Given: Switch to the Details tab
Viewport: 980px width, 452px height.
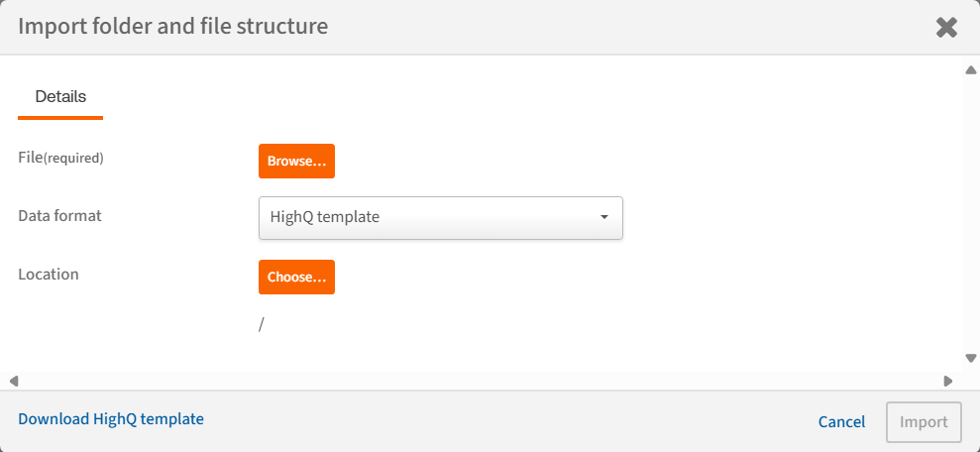Looking at the screenshot, I should coord(60,97).
